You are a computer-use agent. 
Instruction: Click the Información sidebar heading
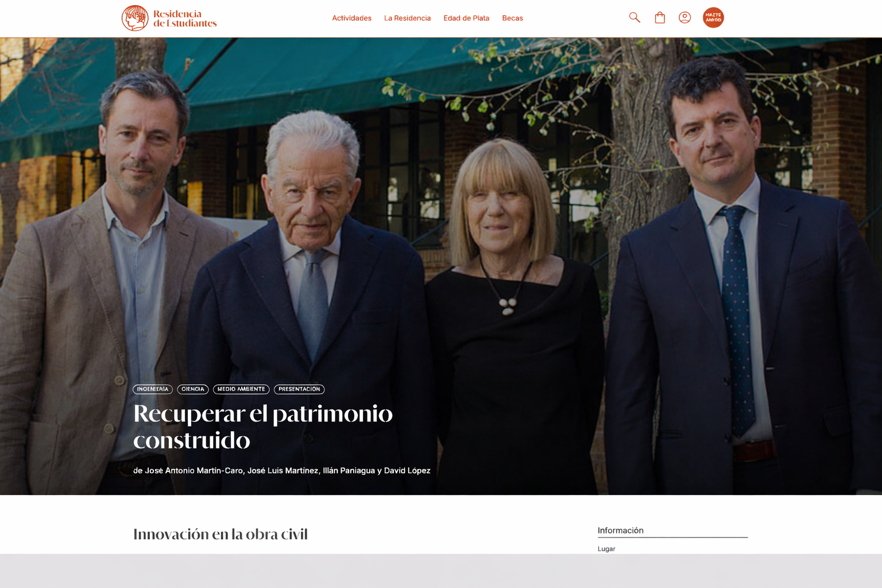620,531
